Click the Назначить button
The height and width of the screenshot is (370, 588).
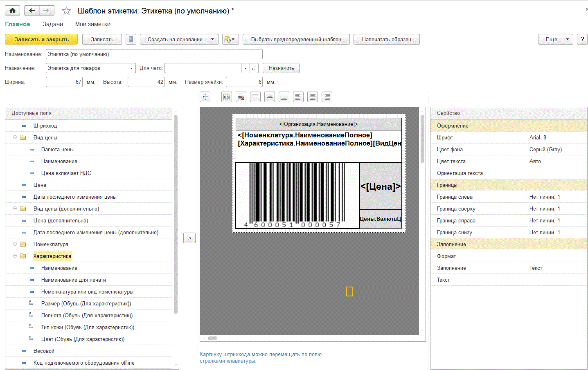click(281, 68)
